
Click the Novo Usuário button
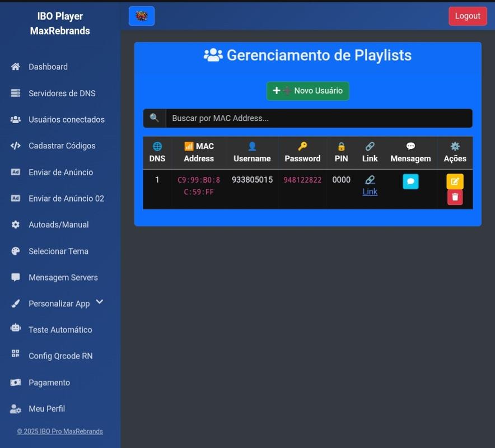pos(308,91)
